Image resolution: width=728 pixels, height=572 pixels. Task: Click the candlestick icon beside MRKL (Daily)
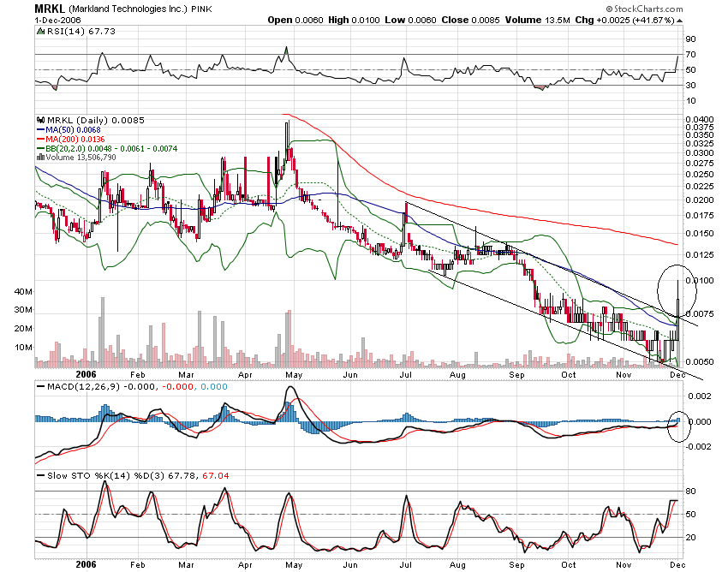[x=41, y=120]
